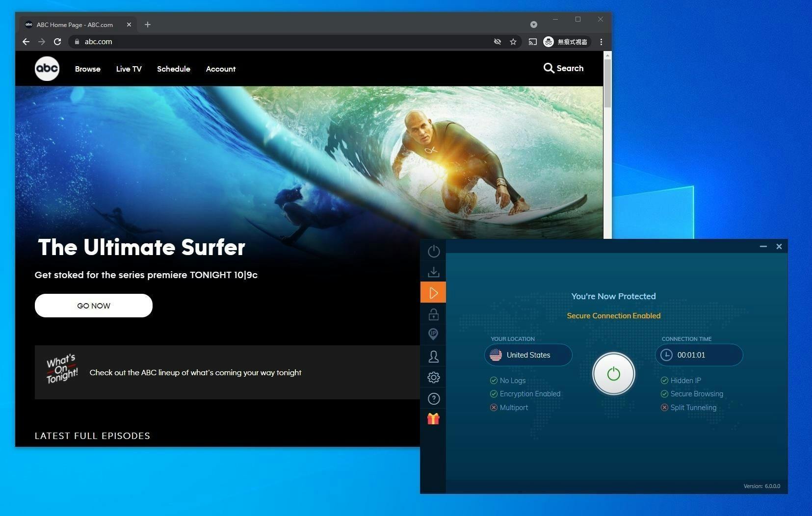Click the GO NOW button

click(94, 306)
